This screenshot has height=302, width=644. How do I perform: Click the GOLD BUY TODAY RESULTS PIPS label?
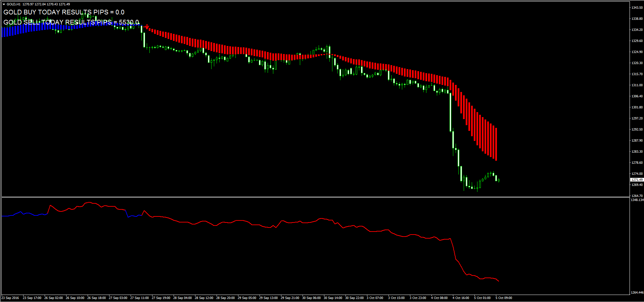(x=64, y=12)
